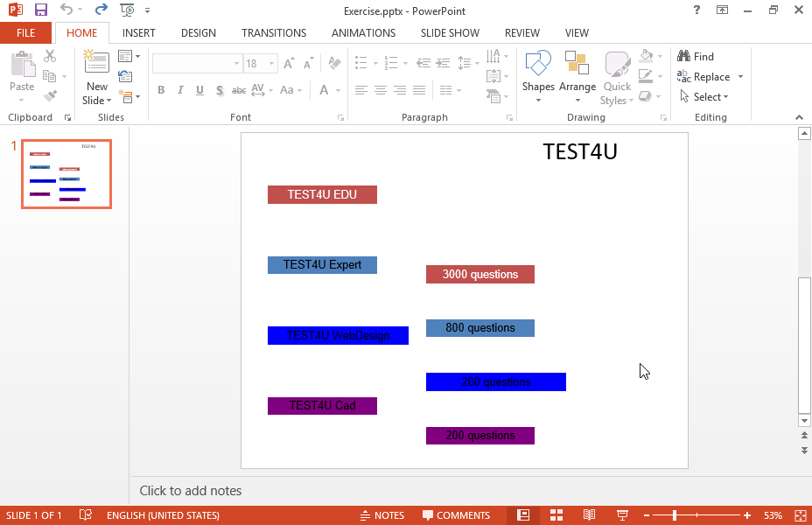Click Find in the Editing group

pos(696,56)
